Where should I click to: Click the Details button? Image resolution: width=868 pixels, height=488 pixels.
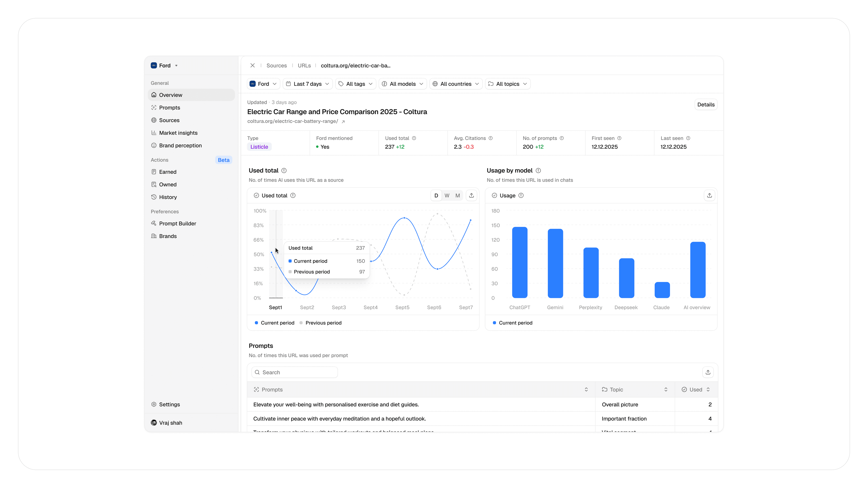pyautogui.click(x=705, y=104)
